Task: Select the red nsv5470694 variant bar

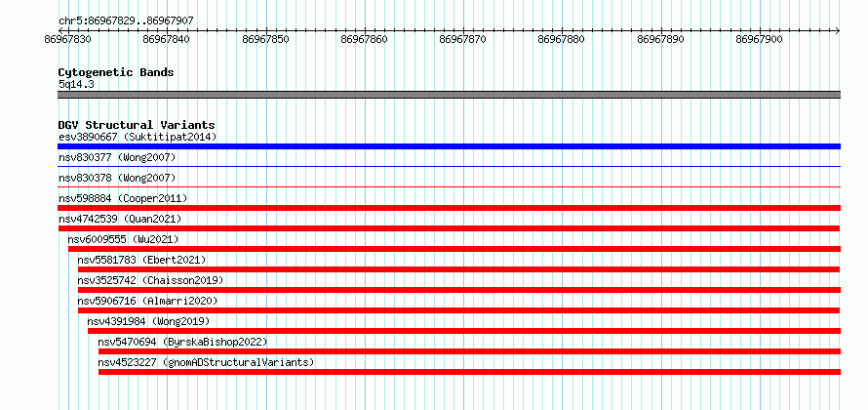Action: point(469,351)
